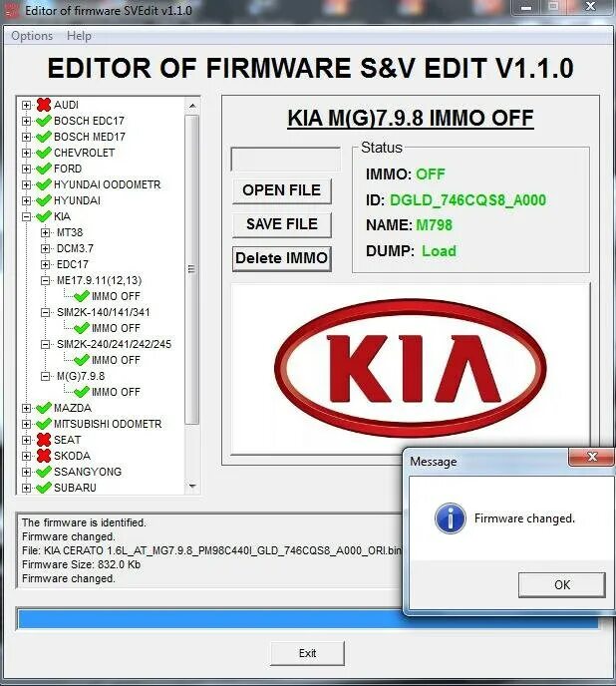This screenshot has width=616, height=686.
Task: Open the Help menu
Action: pos(79,36)
